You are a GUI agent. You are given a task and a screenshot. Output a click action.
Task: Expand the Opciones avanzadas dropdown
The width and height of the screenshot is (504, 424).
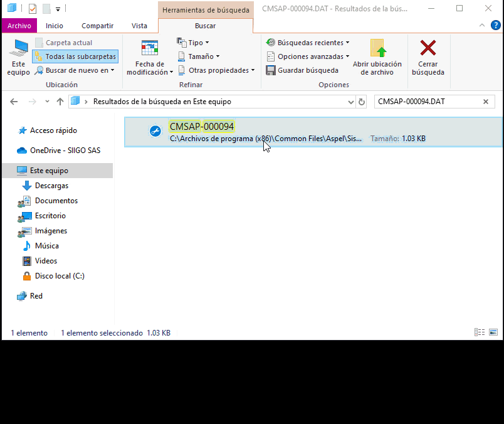(308, 56)
